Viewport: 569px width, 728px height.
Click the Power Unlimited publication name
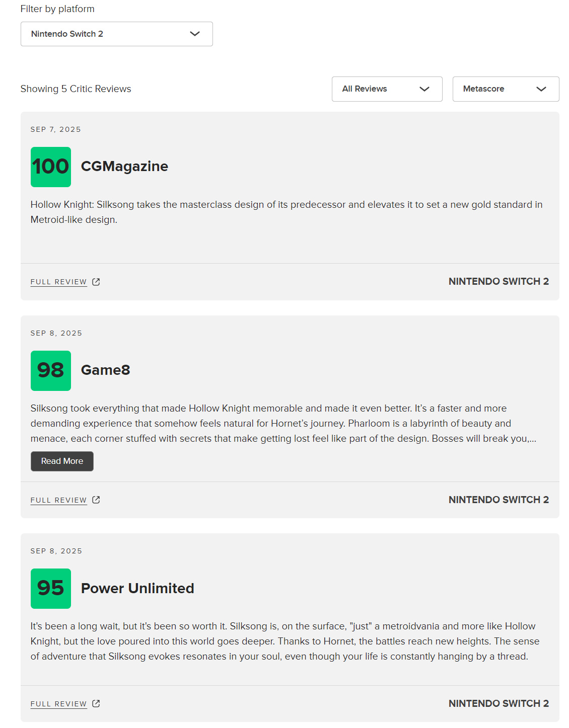tap(137, 588)
